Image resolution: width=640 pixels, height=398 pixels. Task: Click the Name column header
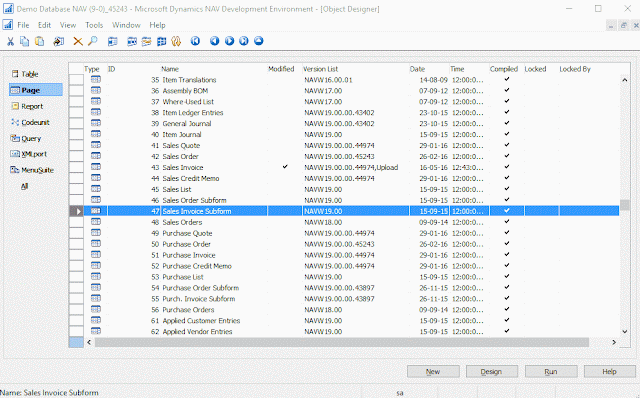tap(170, 69)
